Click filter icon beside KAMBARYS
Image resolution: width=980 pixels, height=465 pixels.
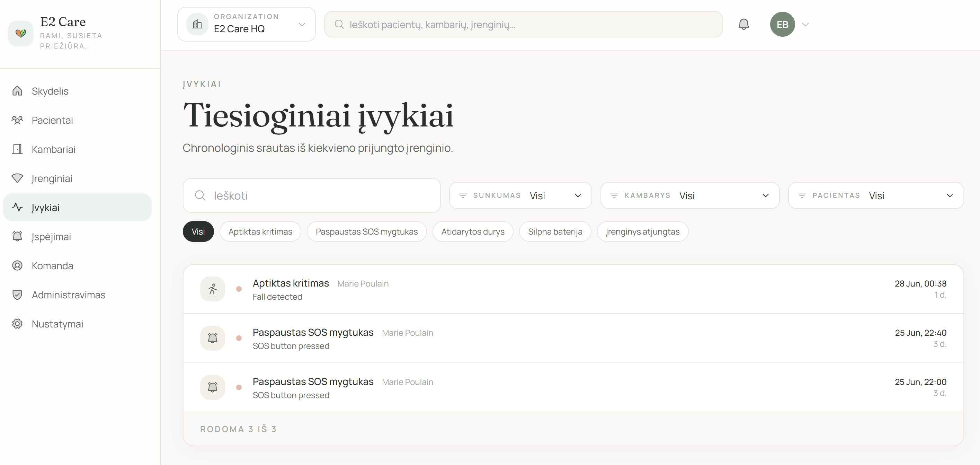614,195
